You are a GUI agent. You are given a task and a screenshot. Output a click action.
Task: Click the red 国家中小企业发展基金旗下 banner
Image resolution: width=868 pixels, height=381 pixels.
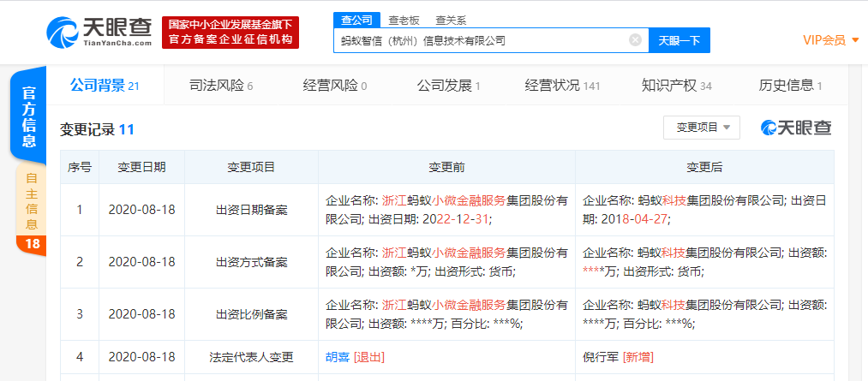point(230,32)
